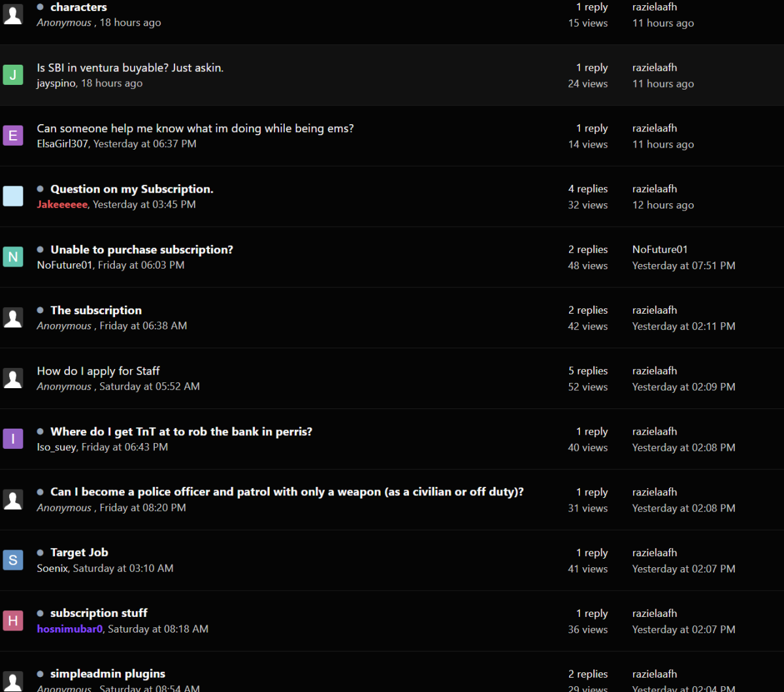Image resolution: width=784 pixels, height=692 pixels.
Task: Open 'Question on my Subscription.' thread
Action: pyautogui.click(x=132, y=189)
